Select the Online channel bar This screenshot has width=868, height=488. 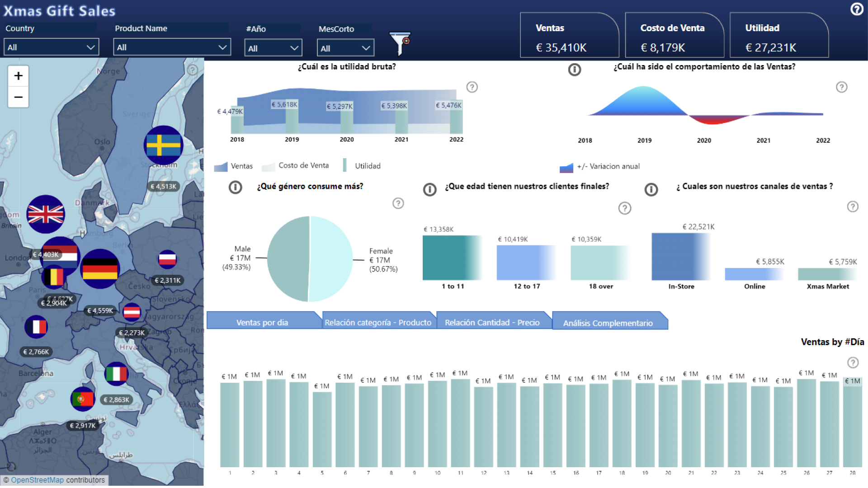pos(754,274)
